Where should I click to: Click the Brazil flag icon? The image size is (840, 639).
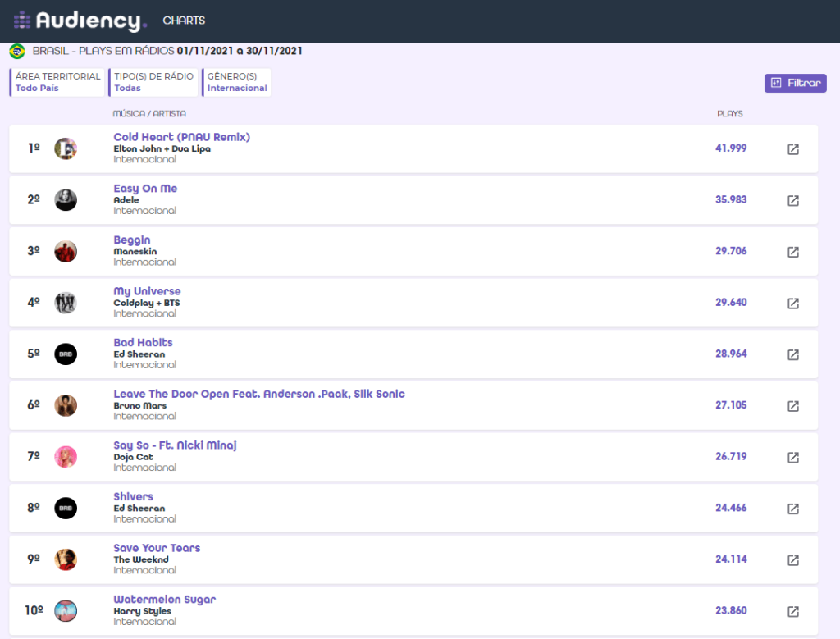point(17,52)
